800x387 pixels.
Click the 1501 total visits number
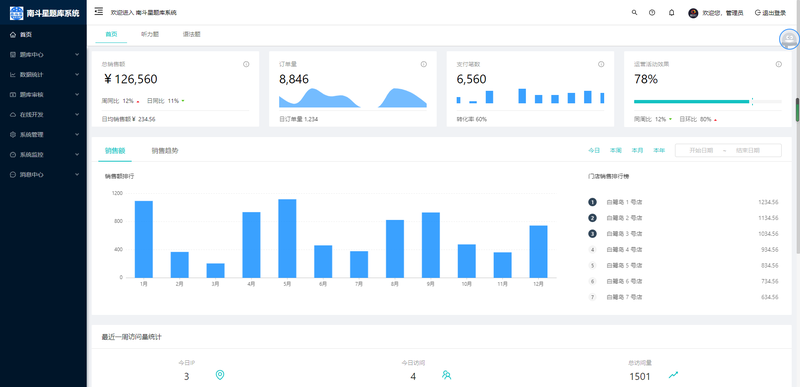640,377
